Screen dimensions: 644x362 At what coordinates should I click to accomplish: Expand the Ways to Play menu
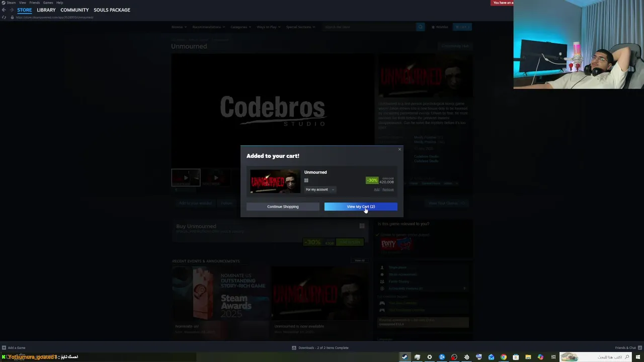[269, 27]
